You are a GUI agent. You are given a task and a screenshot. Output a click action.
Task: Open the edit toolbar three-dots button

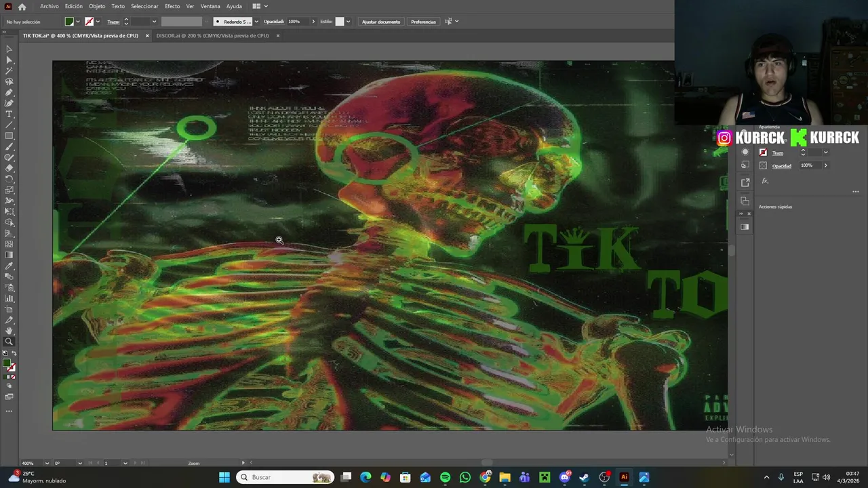9,411
